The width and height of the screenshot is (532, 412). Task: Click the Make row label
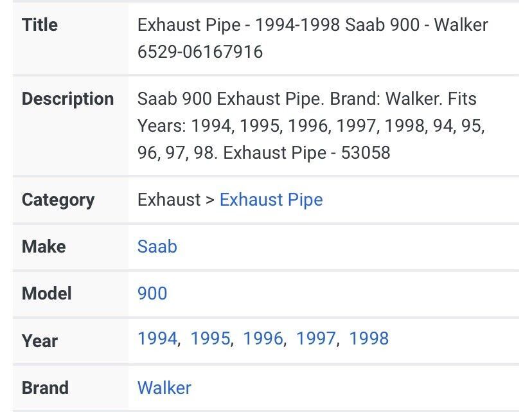44,246
